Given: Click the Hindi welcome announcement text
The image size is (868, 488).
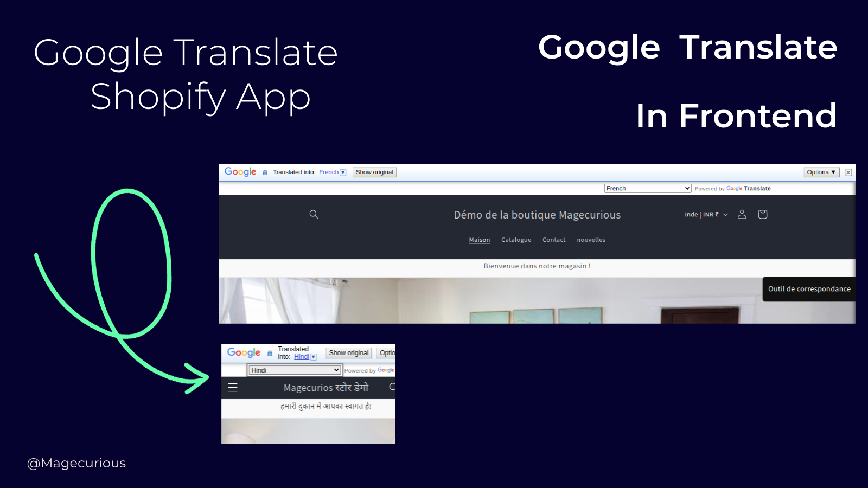Looking at the screenshot, I should coord(325,406).
